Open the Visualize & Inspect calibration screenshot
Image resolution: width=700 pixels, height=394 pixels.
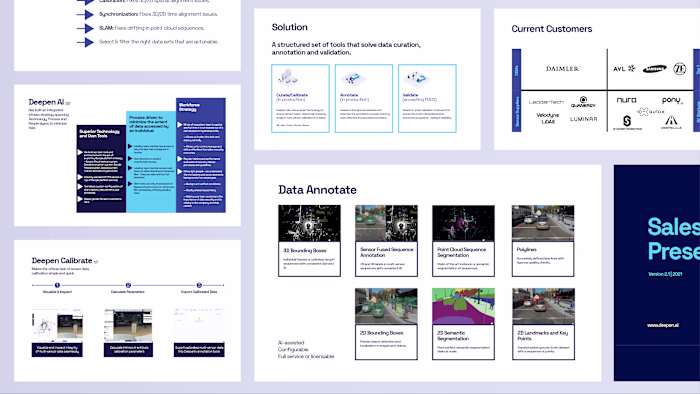[x=57, y=325]
